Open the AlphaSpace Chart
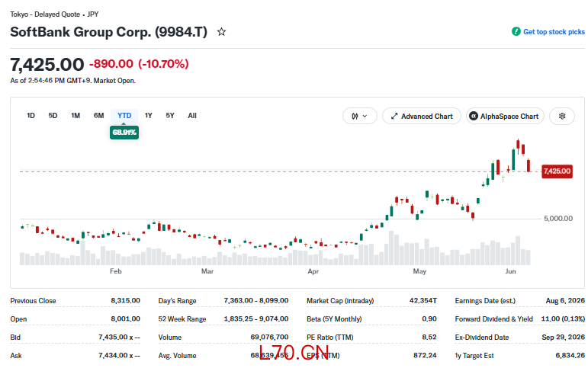 [x=505, y=116]
